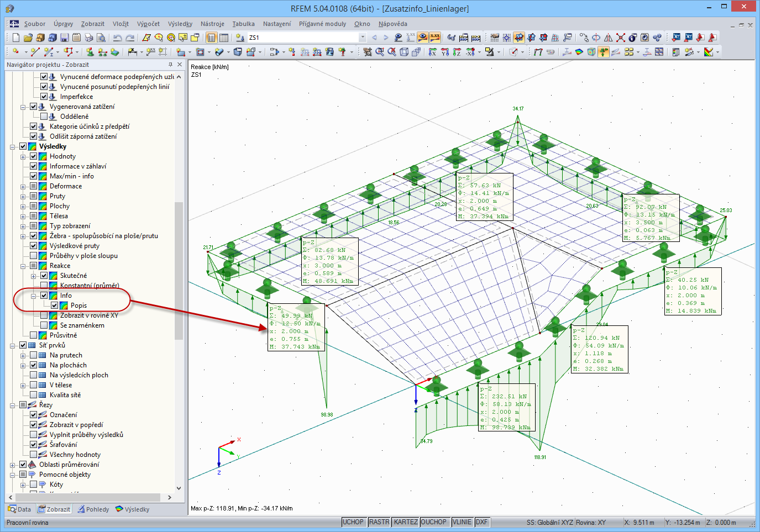Uncheck the Hodnoty checkbox
The image size is (760, 532).
coord(33,156)
